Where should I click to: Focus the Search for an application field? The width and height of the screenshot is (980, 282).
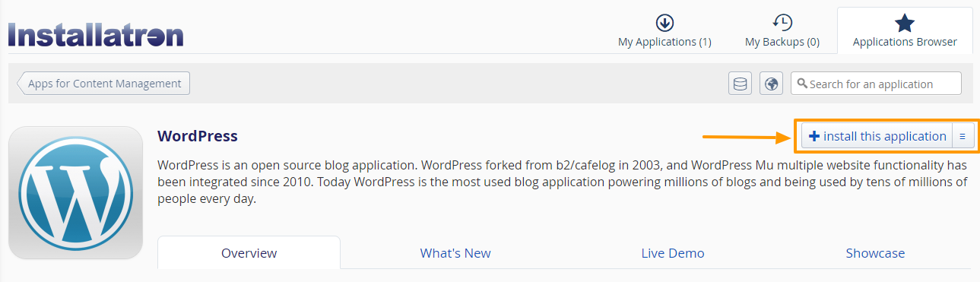point(876,84)
